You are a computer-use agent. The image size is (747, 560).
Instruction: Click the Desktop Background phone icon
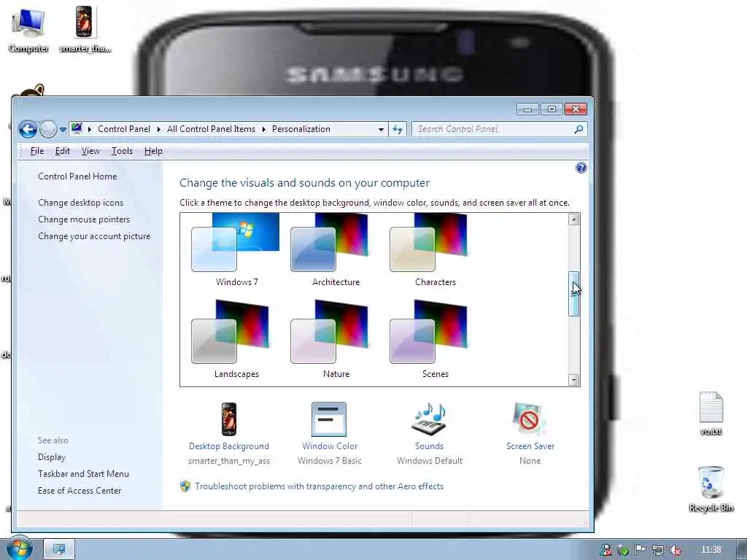pyautogui.click(x=228, y=419)
